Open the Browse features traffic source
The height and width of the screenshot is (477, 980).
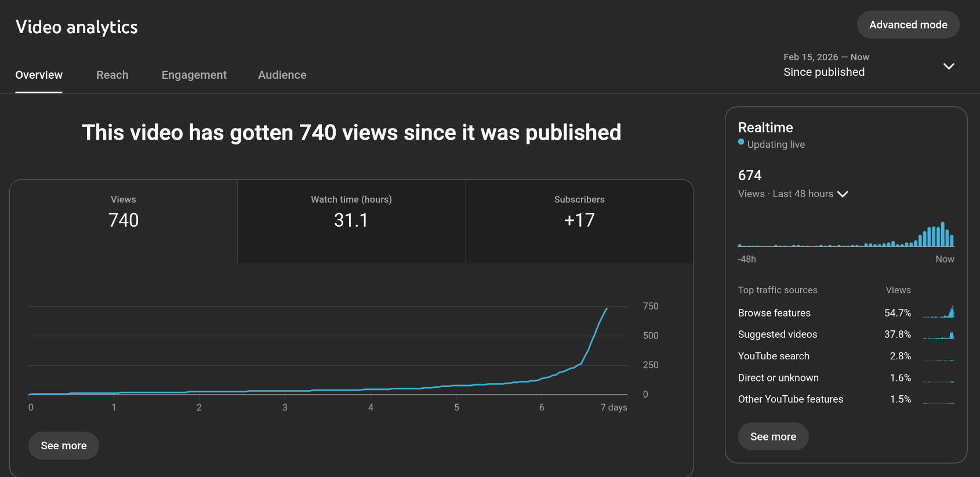[x=774, y=313]
